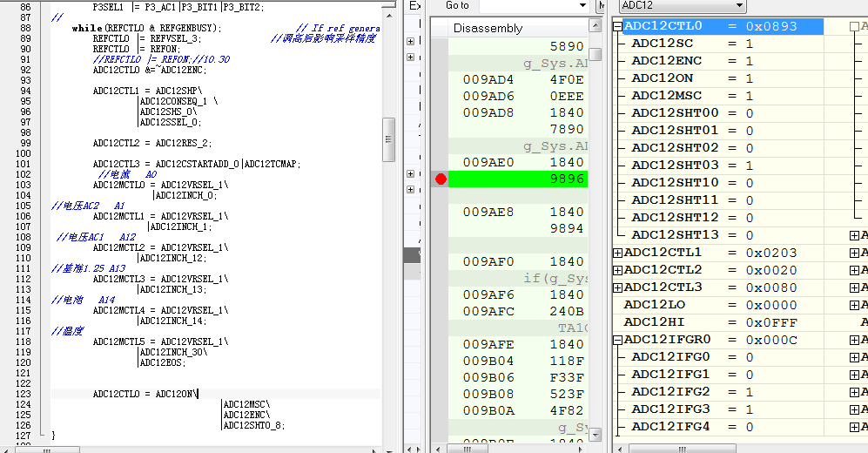Click the ADC12CTL2 value 0x0020

click(x=771, y=270)
